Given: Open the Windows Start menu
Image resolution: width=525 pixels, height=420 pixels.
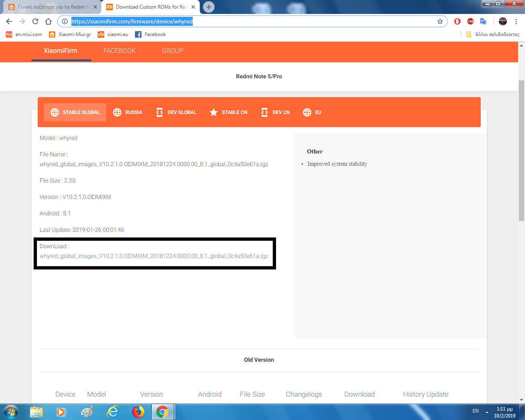Looking at the screenshot, I should point(11,412).
